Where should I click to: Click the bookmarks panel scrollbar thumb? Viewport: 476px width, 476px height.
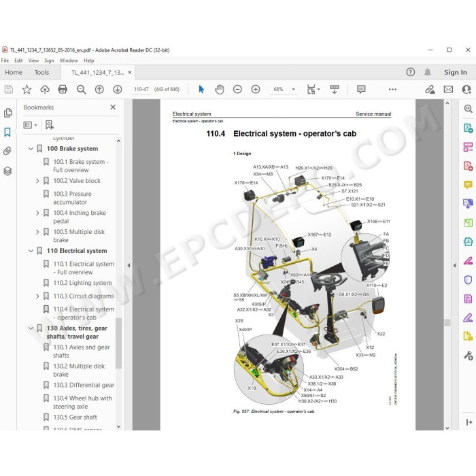[x=119, y=343]
